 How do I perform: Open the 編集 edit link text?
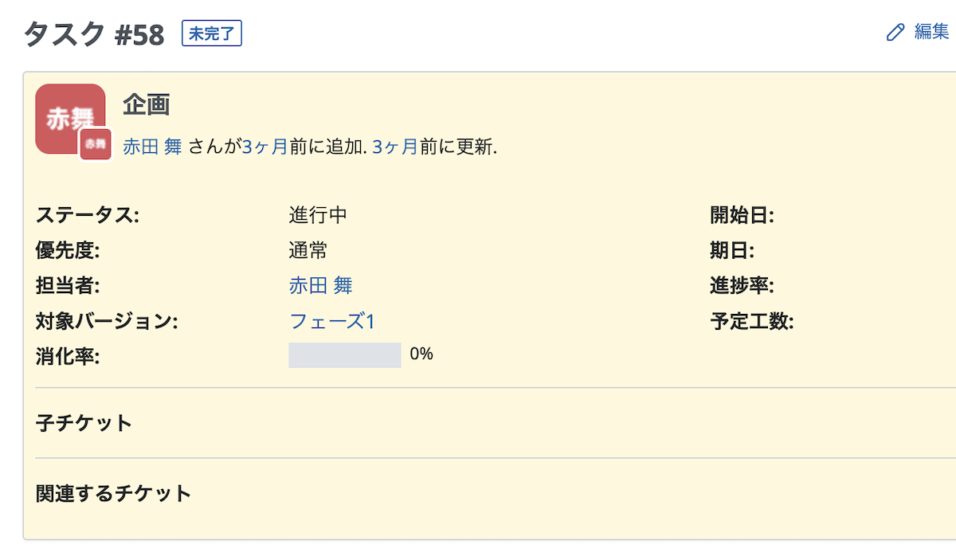tap(931, 32)
